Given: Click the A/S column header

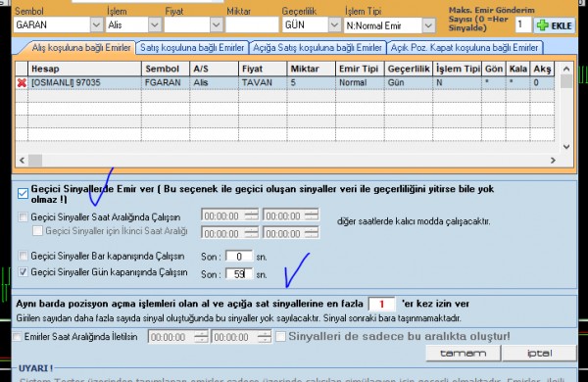Looking at the screenshot, I should point(214,69).
